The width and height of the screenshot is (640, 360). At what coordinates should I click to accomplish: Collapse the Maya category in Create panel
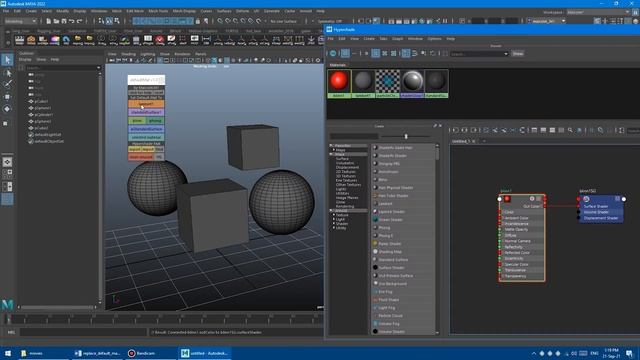[x=331, y=154]
